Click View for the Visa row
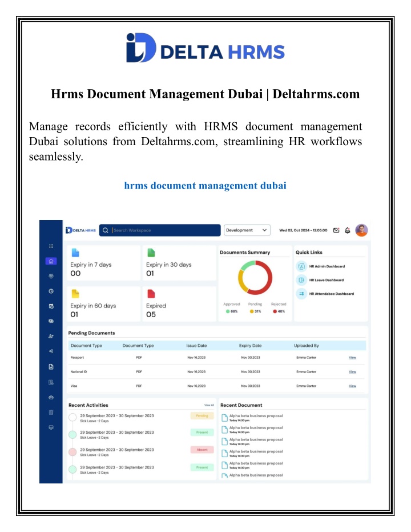The width and height of the screenshot is (411, 532). point(352,386)
